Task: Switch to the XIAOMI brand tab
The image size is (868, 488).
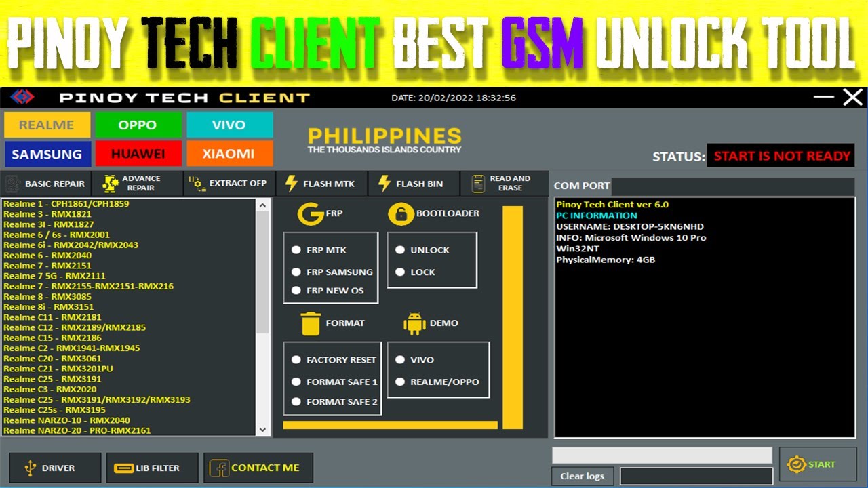Action: point(229,154)
